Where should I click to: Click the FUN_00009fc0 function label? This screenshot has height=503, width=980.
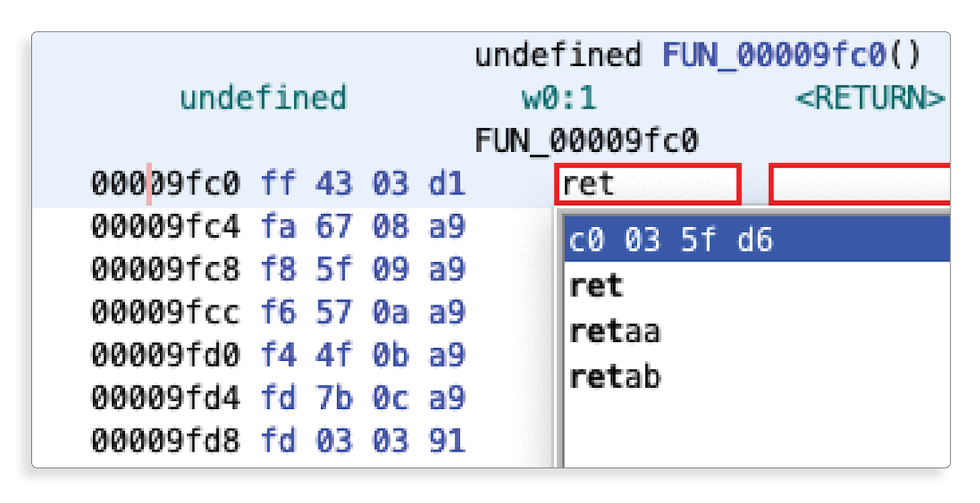point(586,141)
